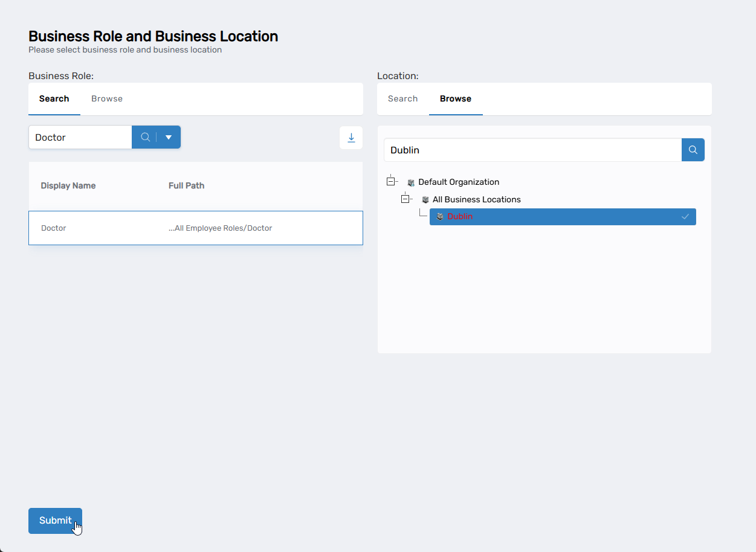Collapse the Default Organization tree node
Screen dimensions: 756x552
391,182
